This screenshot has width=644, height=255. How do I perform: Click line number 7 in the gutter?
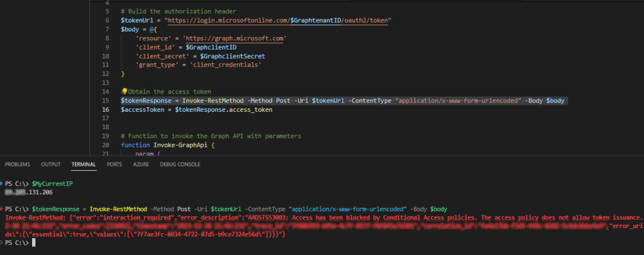pyautogui.click(x=107, y=29)
